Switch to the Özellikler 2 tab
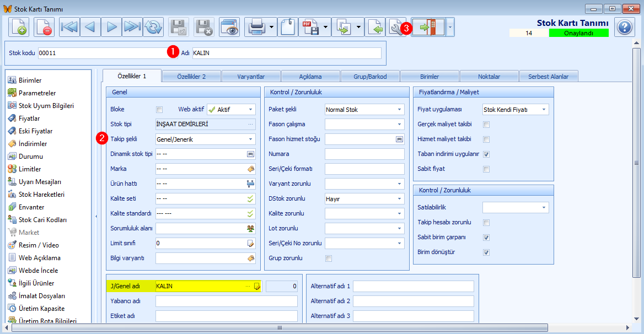 click(x=191, y=76)
